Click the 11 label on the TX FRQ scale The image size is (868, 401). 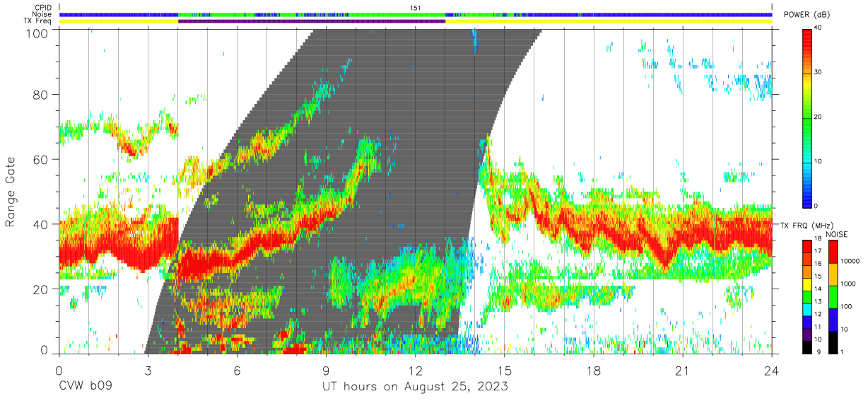[818, 327]
